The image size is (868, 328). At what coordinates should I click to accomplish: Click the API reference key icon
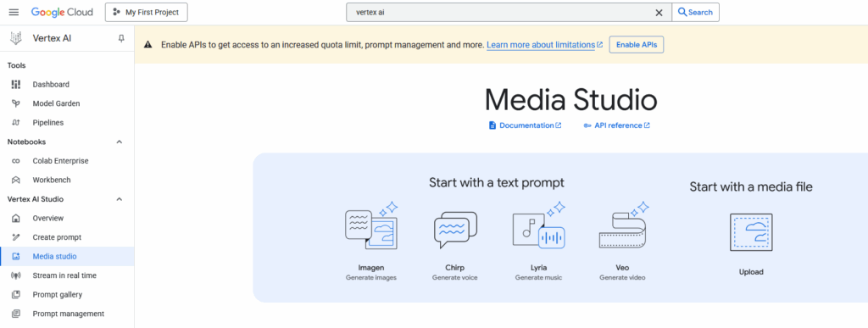point(587,125)
